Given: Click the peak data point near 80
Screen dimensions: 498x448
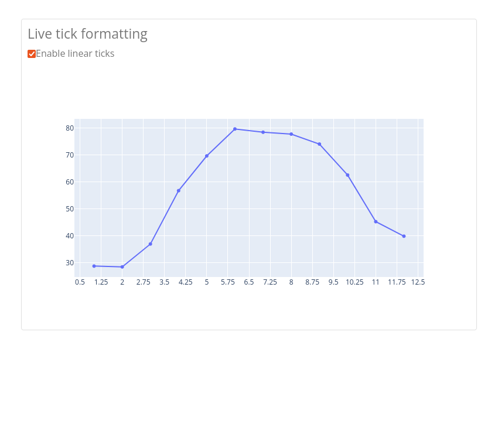Looking at the screenshot, I should tap(235, 129).
